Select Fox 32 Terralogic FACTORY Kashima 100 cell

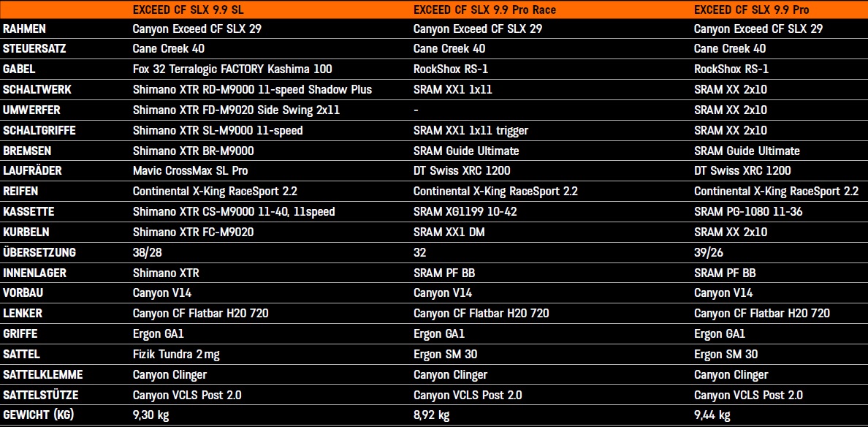point(232,69)
